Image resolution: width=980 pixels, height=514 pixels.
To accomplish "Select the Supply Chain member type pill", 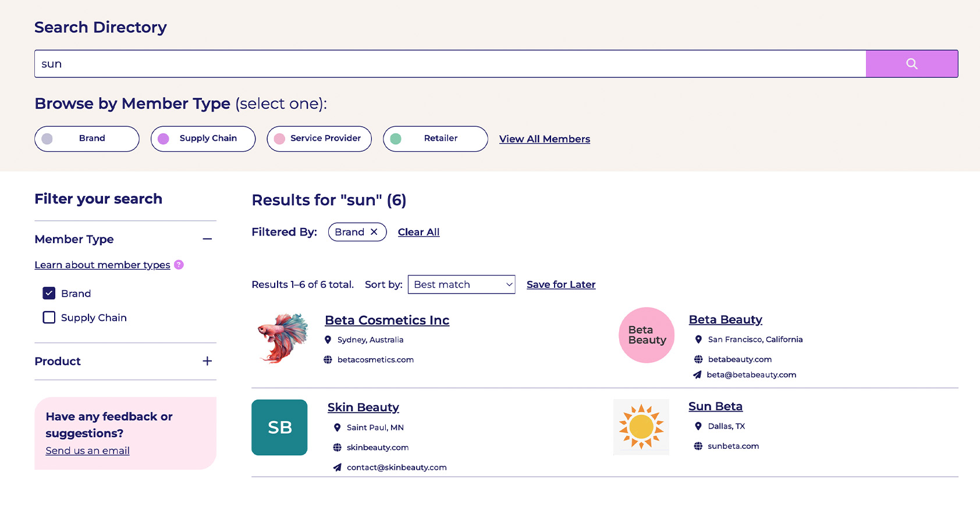I will tap(203, 139).
